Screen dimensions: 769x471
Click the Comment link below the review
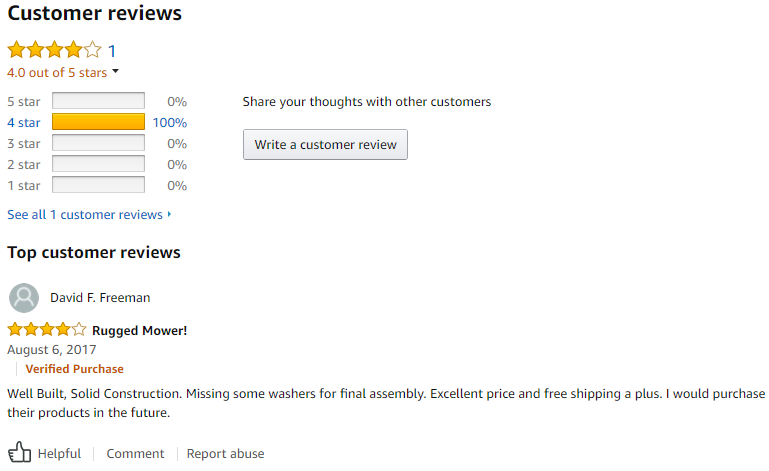135,454
